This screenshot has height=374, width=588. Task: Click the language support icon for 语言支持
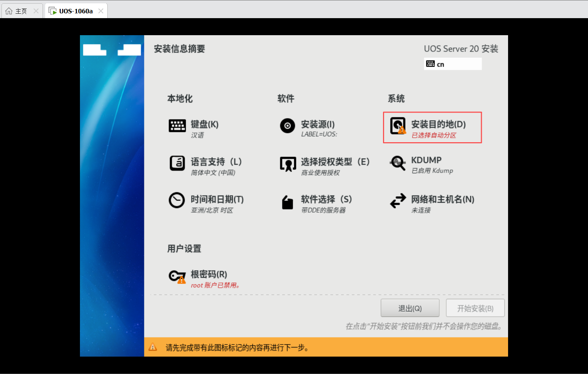[177, 163]
